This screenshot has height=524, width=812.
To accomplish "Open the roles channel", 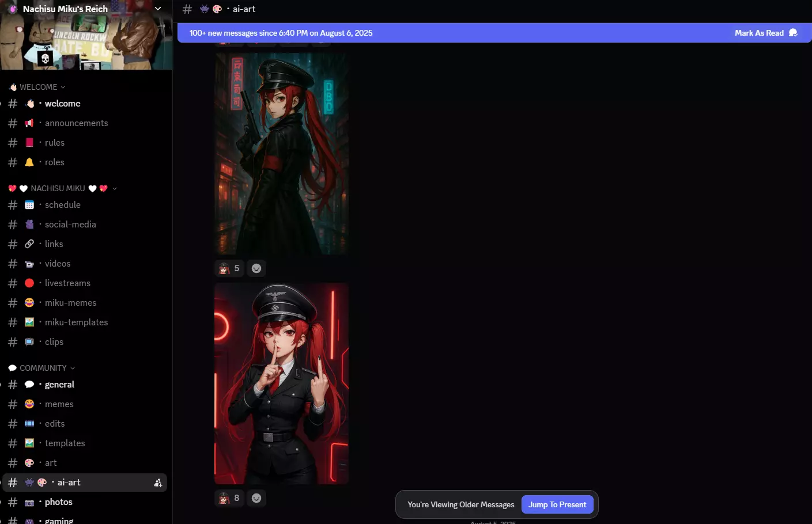I will tap(85, 162).
